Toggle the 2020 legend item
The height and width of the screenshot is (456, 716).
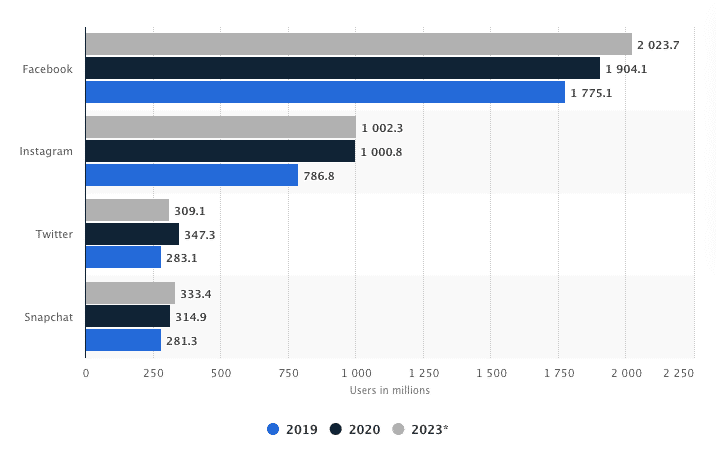(355, 430)
